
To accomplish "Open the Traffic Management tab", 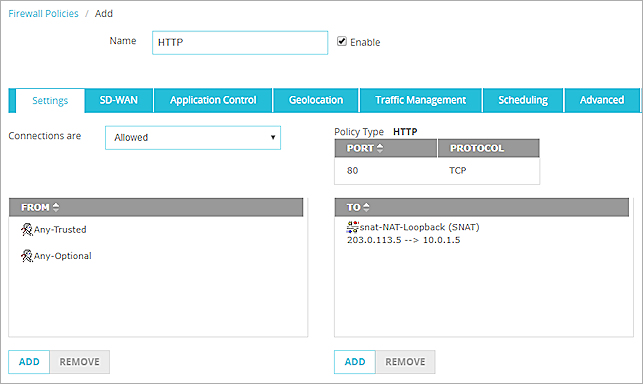I will point(420,100).
